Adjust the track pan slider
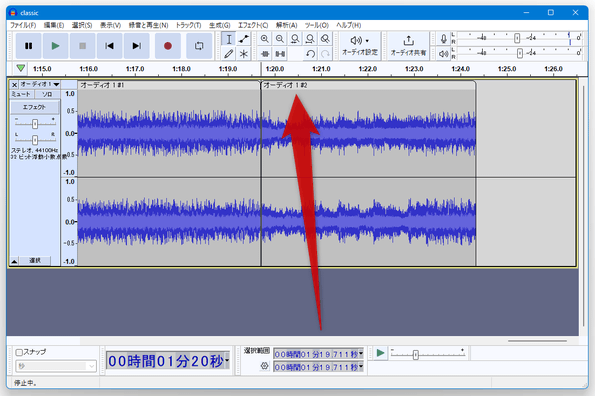 [x=35, y=140]
